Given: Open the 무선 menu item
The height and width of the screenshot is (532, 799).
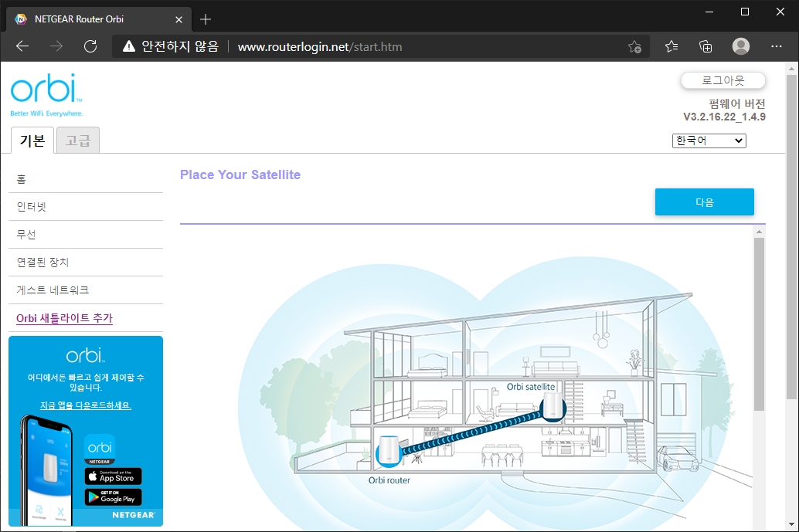Looking at the screenshot, I should (86, 234).
